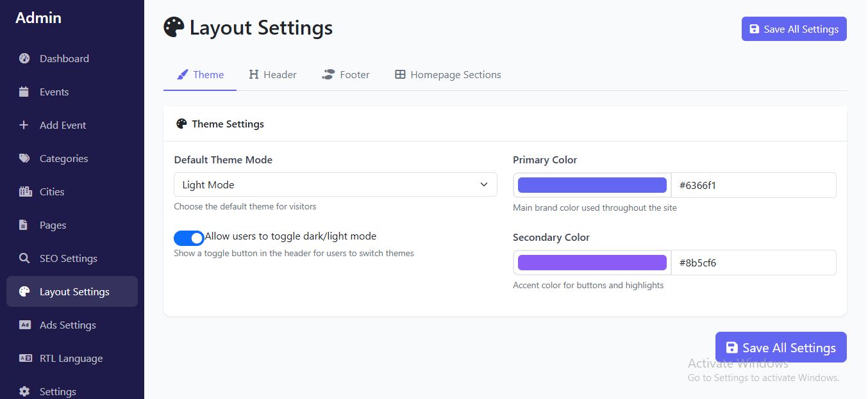Click the Pages document icon

pyautogui.click(x=24, y=225)
